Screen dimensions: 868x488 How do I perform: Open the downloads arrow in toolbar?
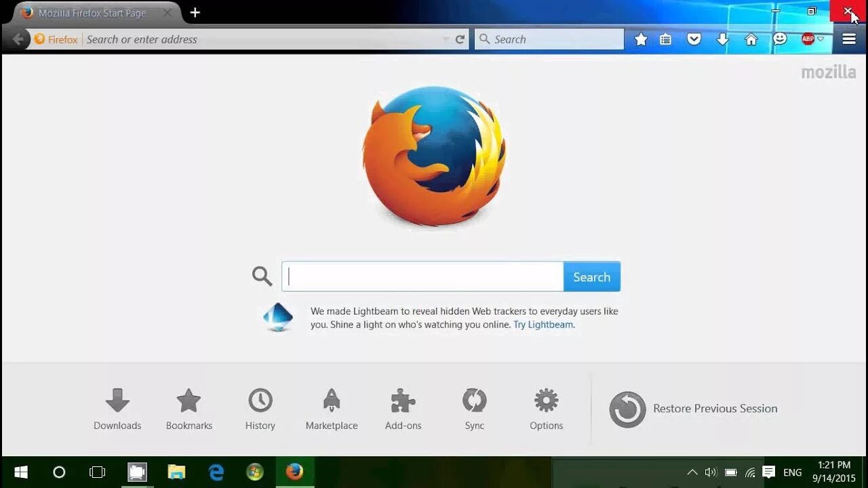723,39
